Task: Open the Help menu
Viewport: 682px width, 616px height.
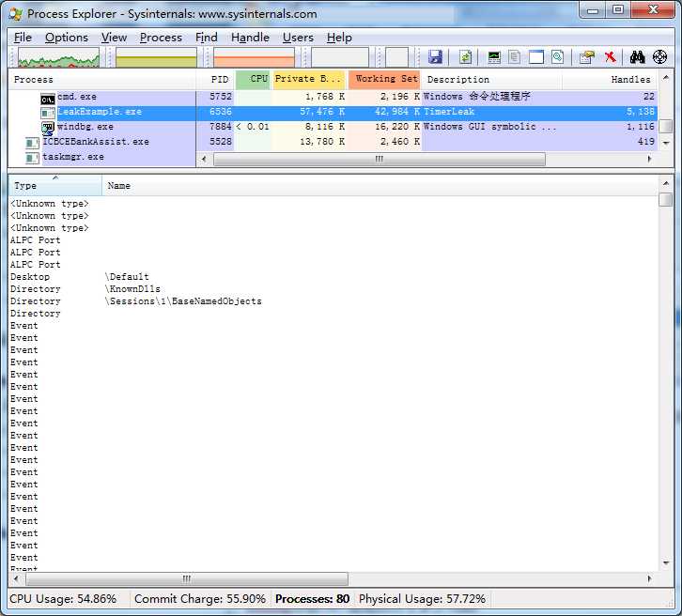Action: [339, 38]
